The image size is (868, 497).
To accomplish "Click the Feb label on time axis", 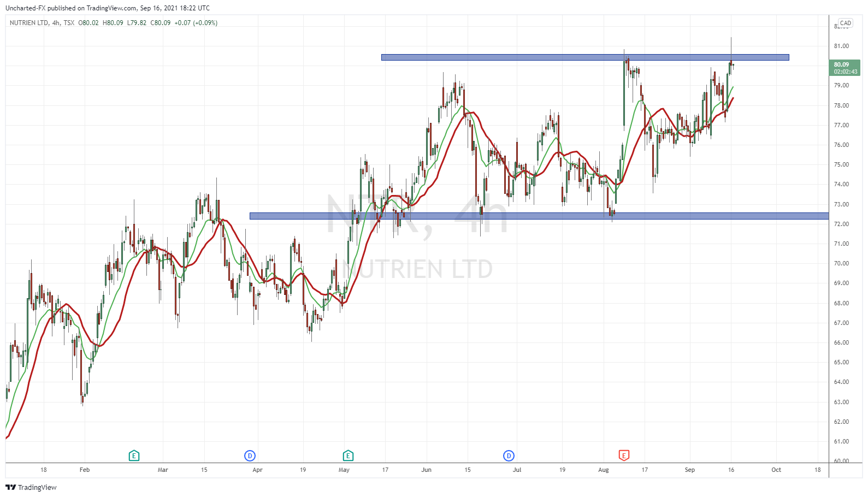I will [x=85, y=470].
